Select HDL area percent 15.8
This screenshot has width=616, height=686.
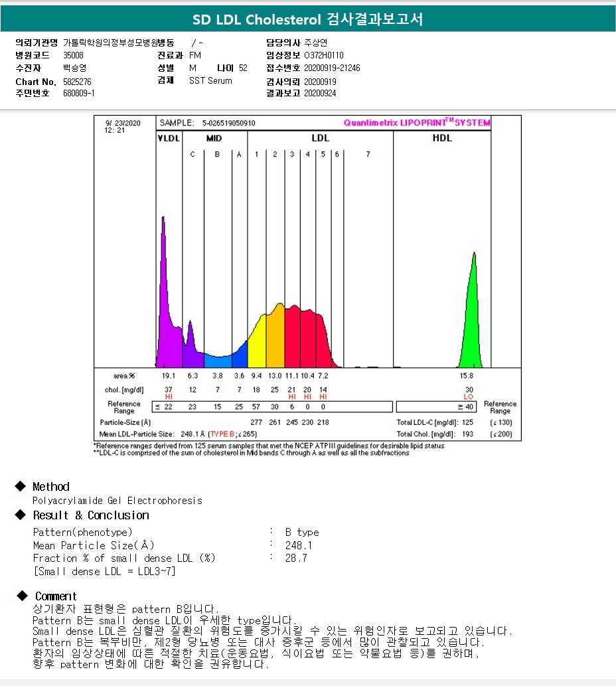click(466, 376)
